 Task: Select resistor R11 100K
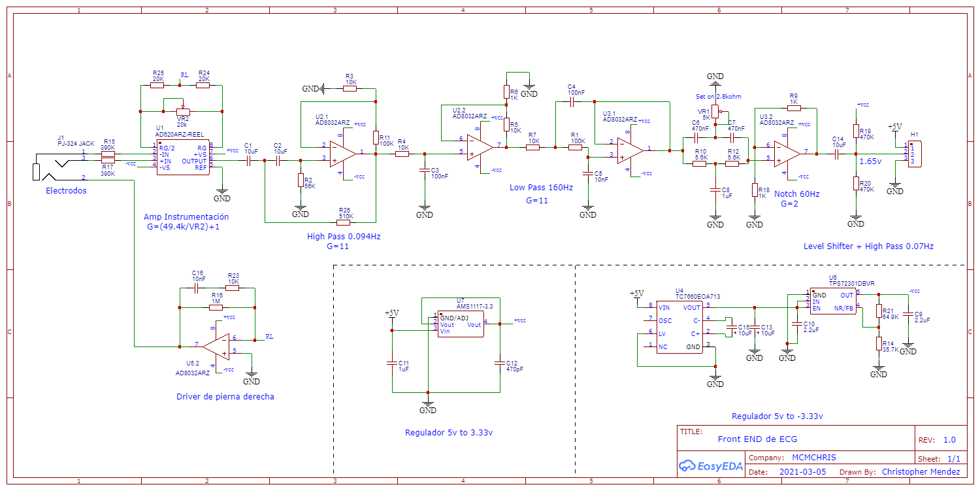[376, 138]
